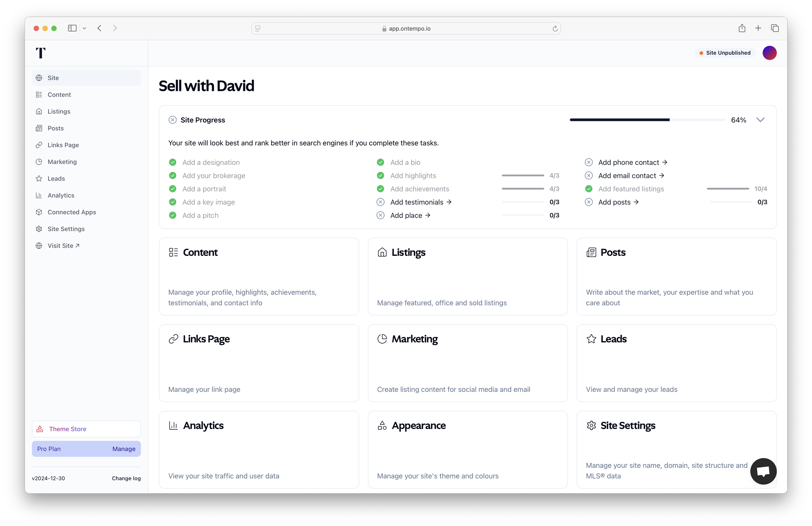
Task: Click Add posts link
Action: (x=618, y=202)
